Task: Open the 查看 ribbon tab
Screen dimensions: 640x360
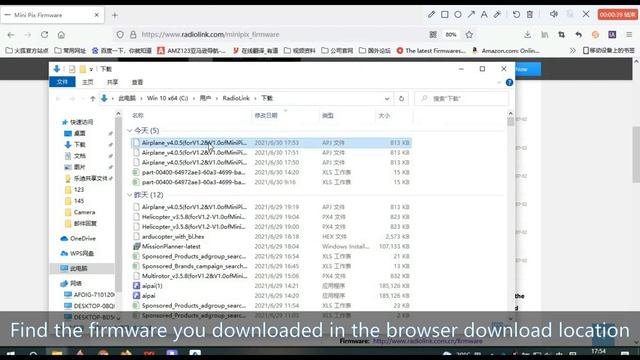Action: pyautogui.click(x=137, y=82)
